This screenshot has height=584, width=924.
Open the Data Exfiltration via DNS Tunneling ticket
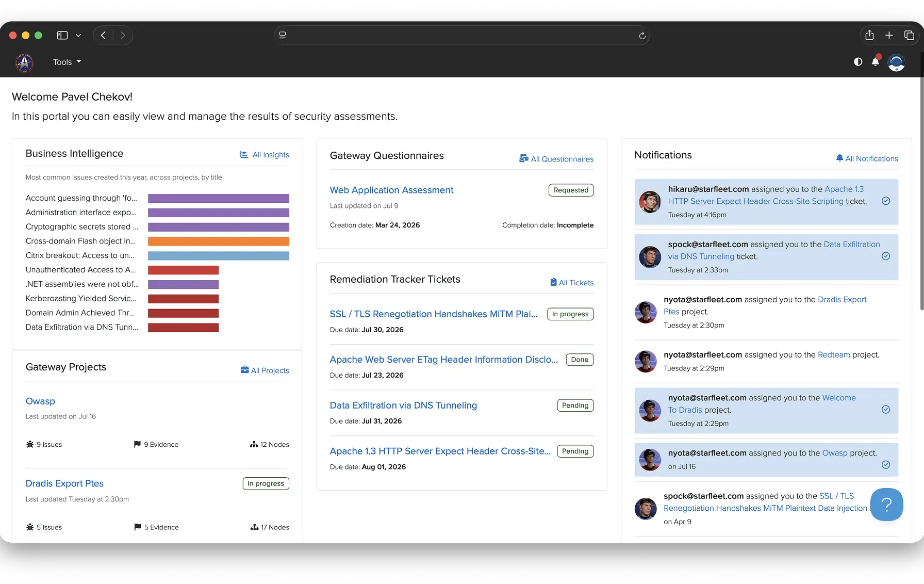[403, 405]
